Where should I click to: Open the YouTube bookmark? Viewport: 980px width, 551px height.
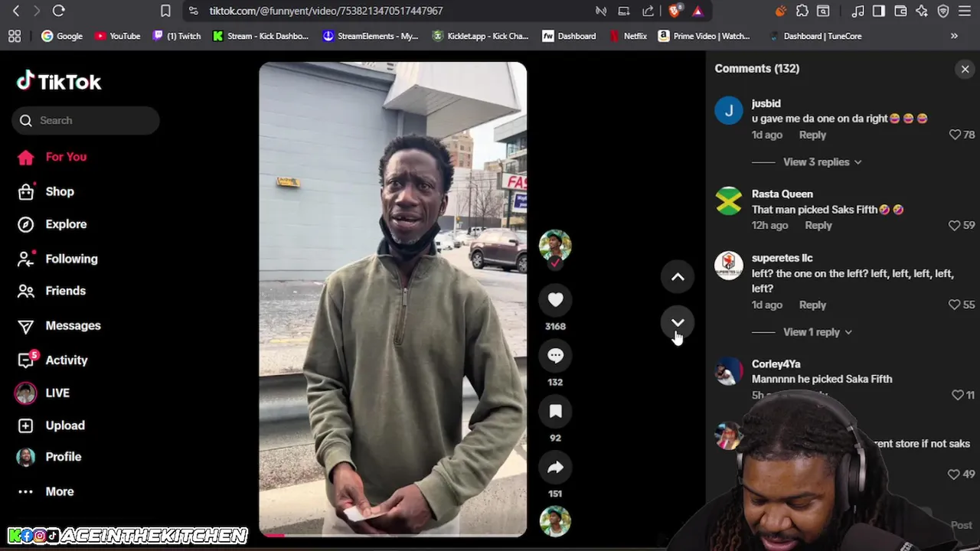tap(117, 36)
